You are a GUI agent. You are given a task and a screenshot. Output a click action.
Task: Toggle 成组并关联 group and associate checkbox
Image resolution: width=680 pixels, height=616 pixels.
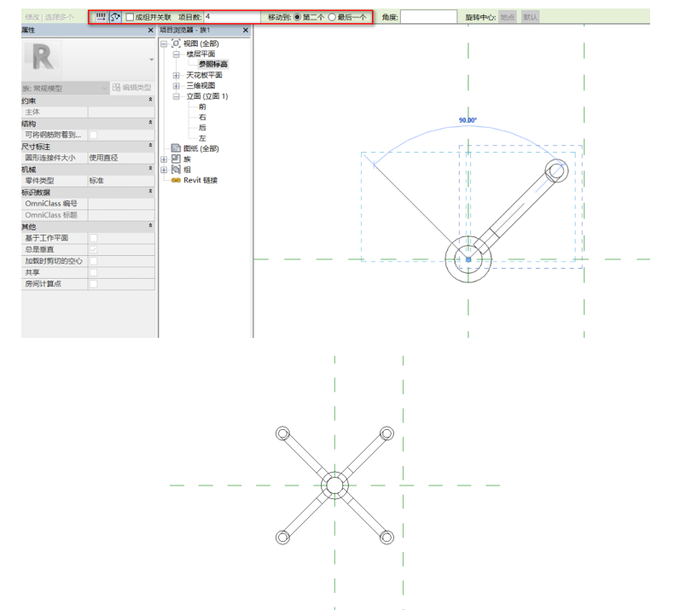[129, 17]
